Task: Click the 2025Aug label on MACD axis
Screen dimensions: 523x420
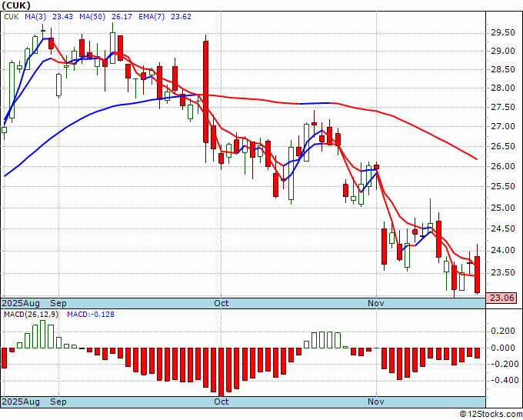Action: tap(21, 402)
